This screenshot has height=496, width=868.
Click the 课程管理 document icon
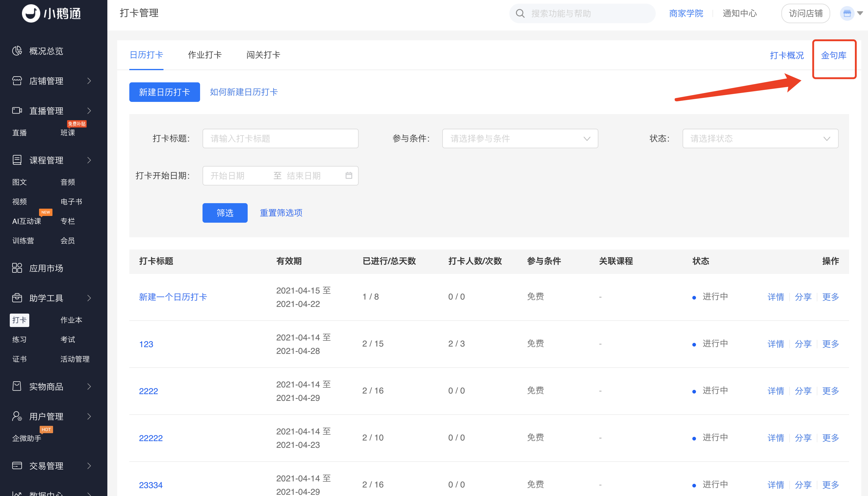point(17,160)
